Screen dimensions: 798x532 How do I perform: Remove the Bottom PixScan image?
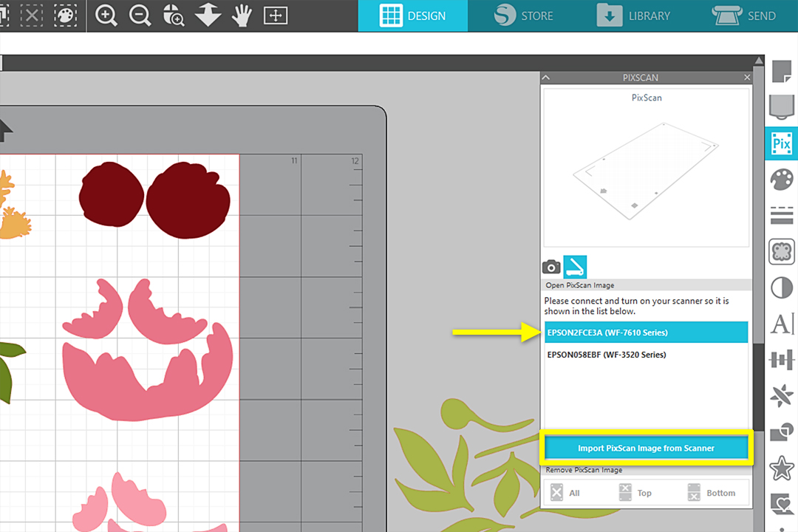(x=711, y=493)
